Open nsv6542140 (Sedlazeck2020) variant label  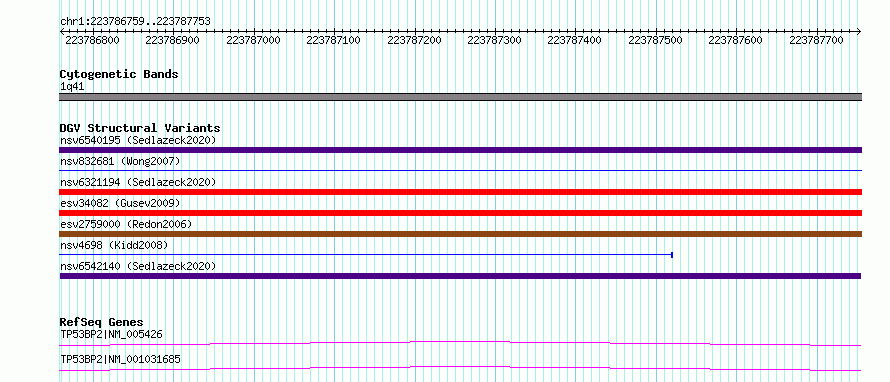[x=138, y=266]
